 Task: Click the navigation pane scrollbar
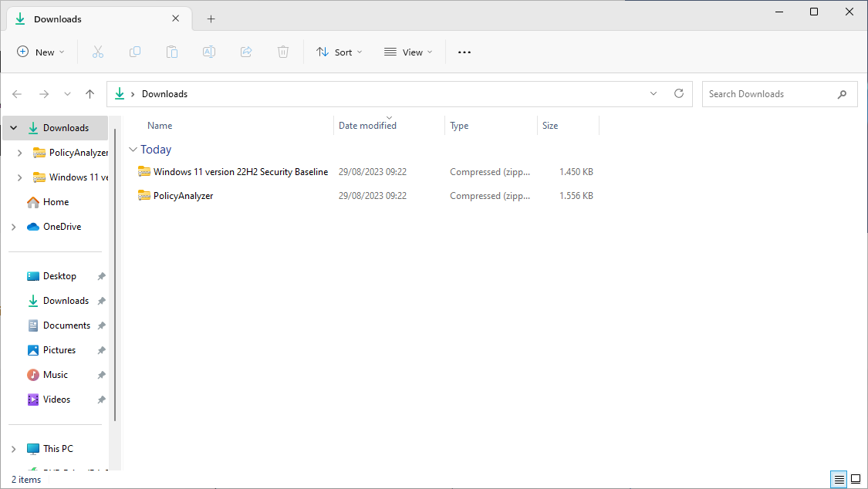click(x=115, y=274)
